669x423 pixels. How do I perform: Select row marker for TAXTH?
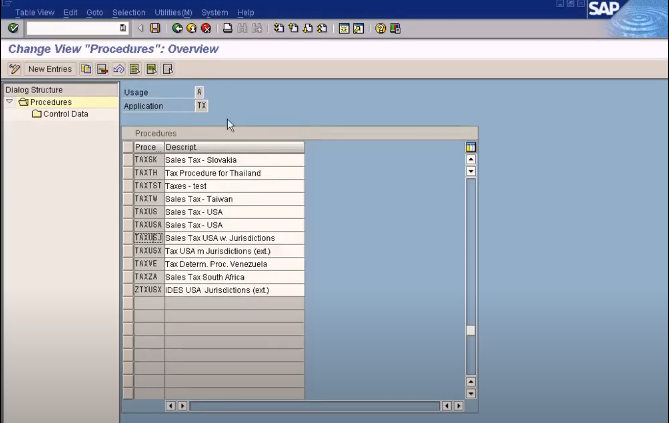pyautogui.click(x=128, y=173)
